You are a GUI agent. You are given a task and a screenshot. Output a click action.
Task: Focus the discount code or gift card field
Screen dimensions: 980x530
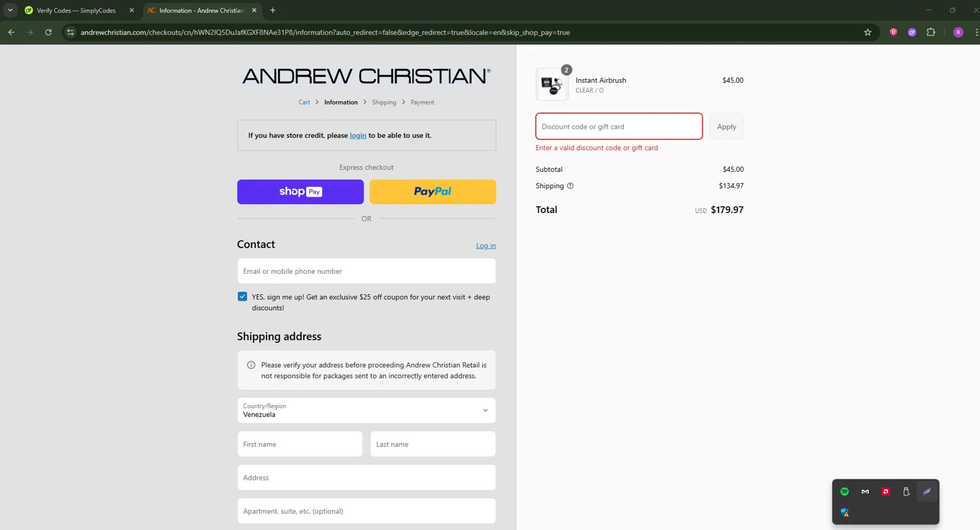pyautogui.click(x=619, y=127)
